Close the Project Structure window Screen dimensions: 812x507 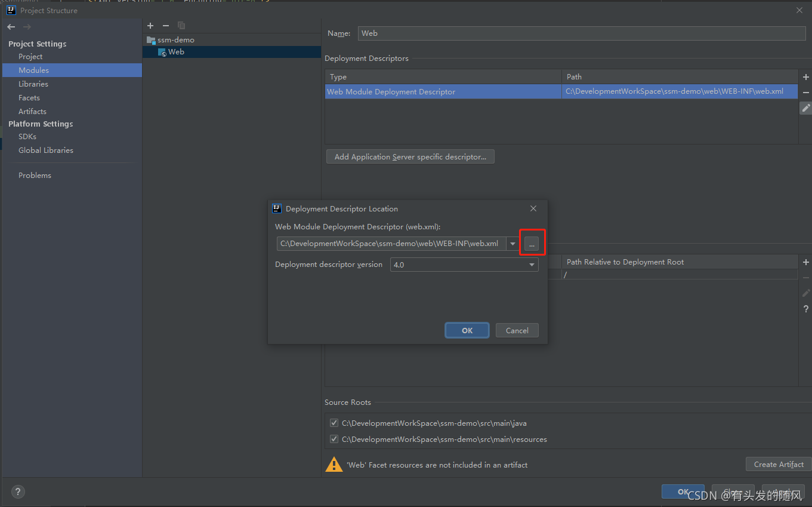point(799,10)
